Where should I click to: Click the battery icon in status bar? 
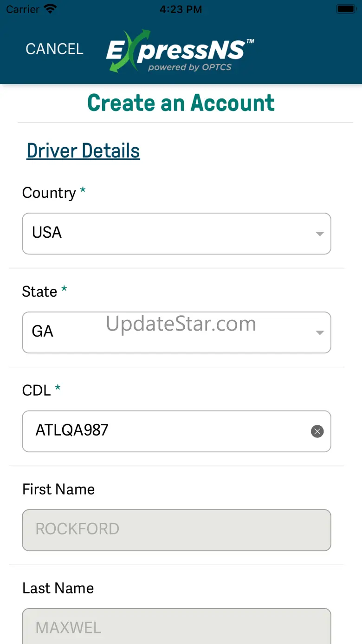[x=346, y=9]
